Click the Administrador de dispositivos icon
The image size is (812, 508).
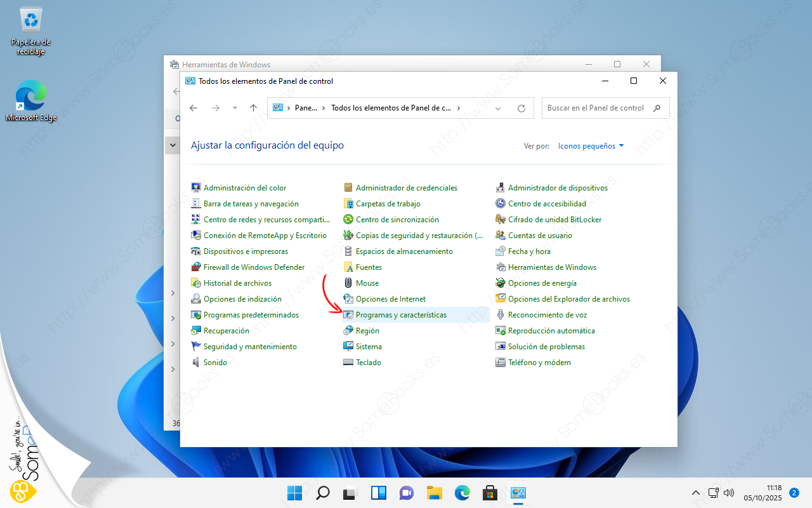click(501, 188)
